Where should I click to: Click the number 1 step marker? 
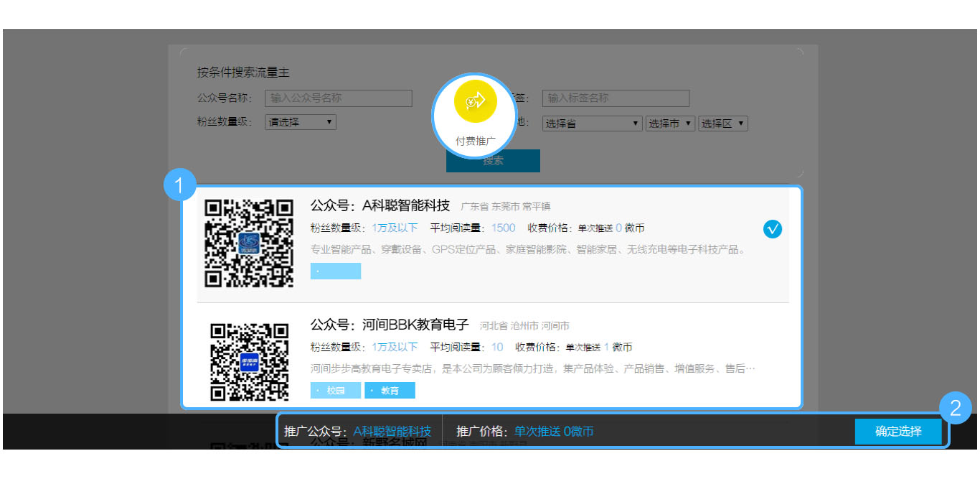[x=179, y=185]
